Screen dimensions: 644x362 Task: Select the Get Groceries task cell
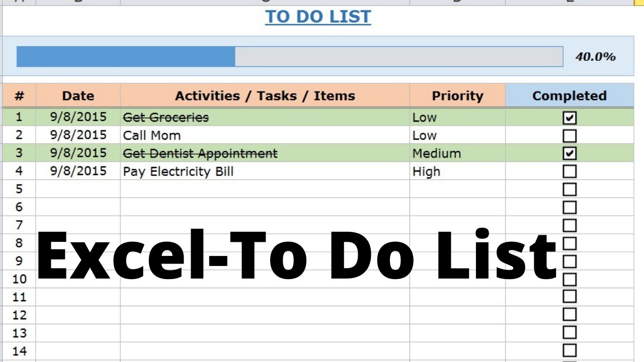(265, 117)
